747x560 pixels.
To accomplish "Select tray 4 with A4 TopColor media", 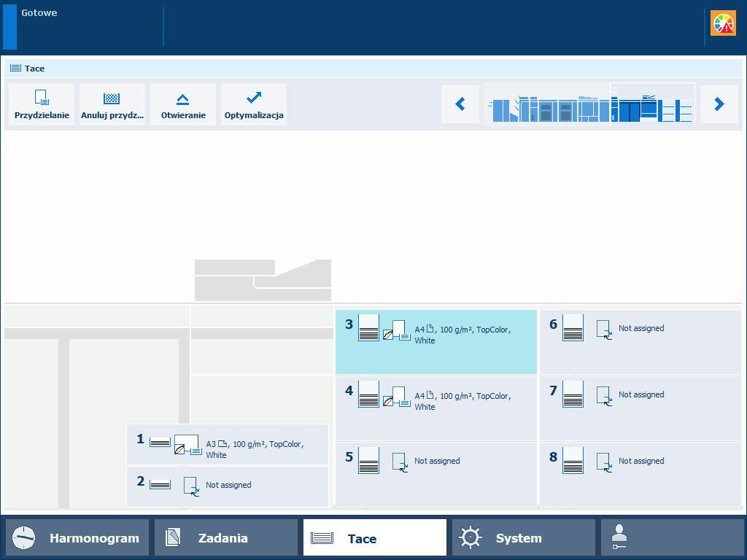I will 436,408.
